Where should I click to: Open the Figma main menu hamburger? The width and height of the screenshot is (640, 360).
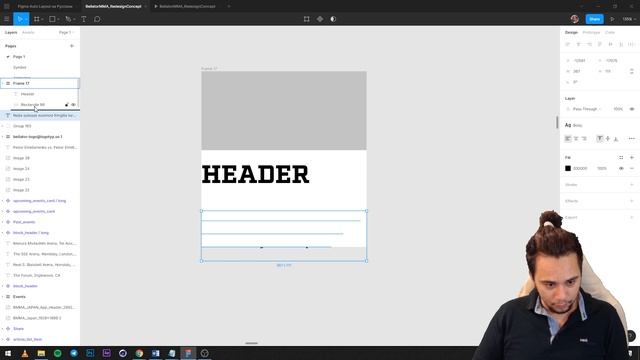(7, 19)
